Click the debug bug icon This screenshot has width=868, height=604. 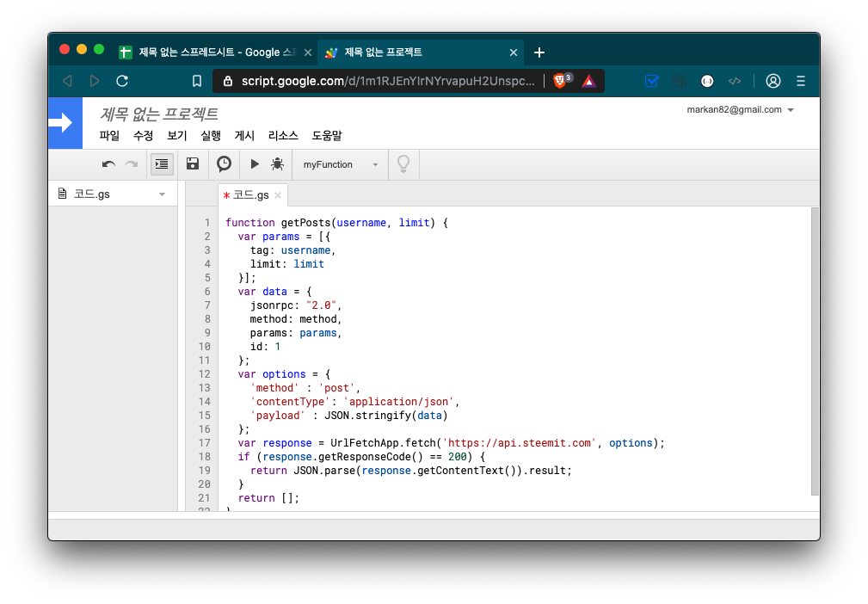pos(277,164)
